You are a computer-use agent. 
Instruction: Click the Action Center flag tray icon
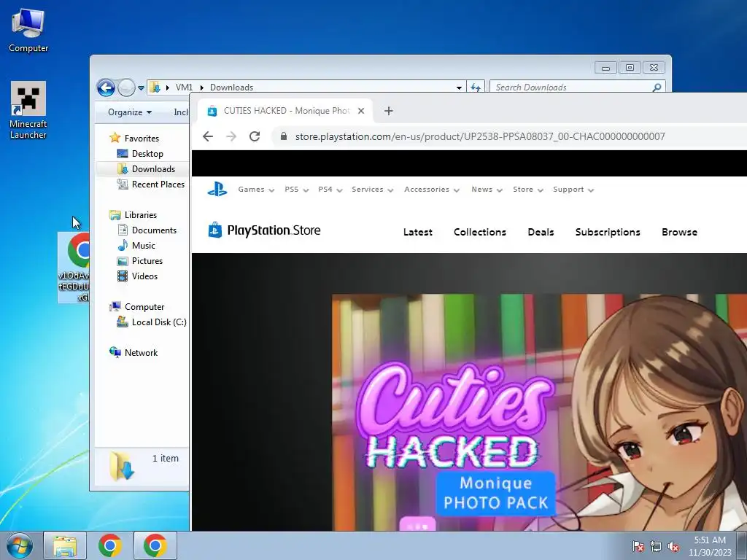click(638, 546)
